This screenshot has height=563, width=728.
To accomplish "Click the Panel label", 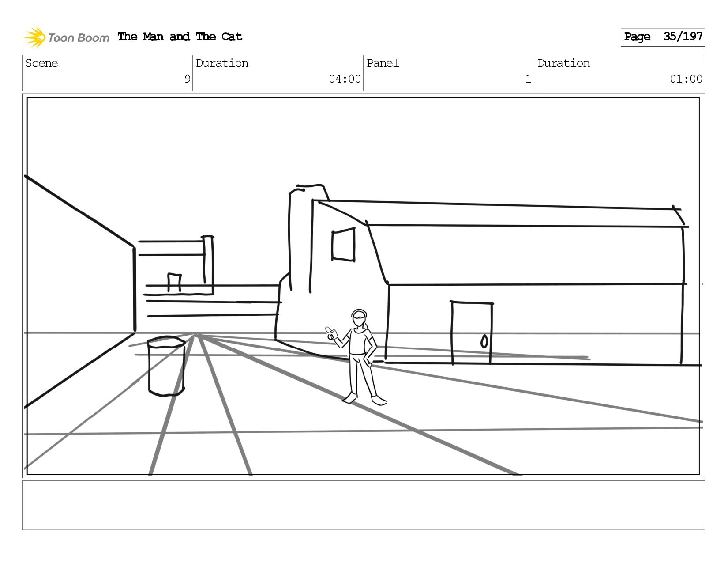I will point(383,63).
